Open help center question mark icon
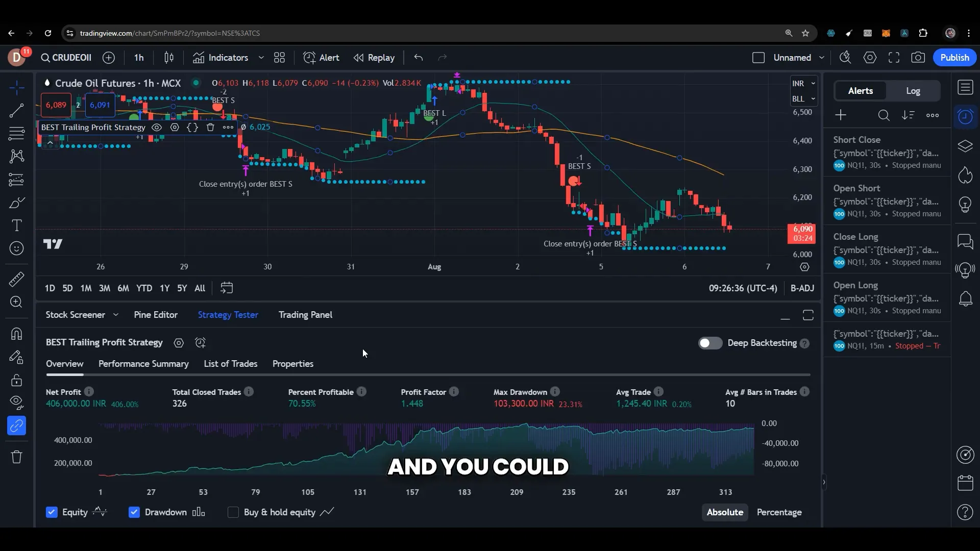 coord(965,512)
